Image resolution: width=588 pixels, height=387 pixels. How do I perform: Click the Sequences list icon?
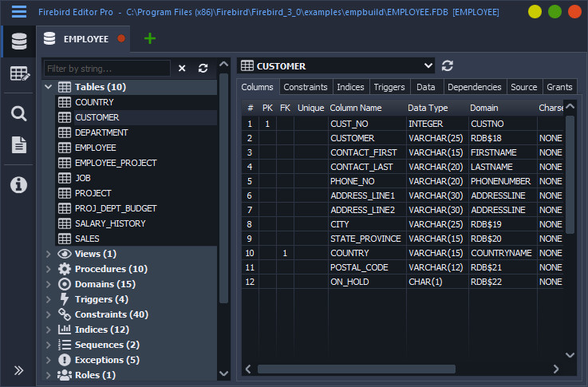coord(65,345)
